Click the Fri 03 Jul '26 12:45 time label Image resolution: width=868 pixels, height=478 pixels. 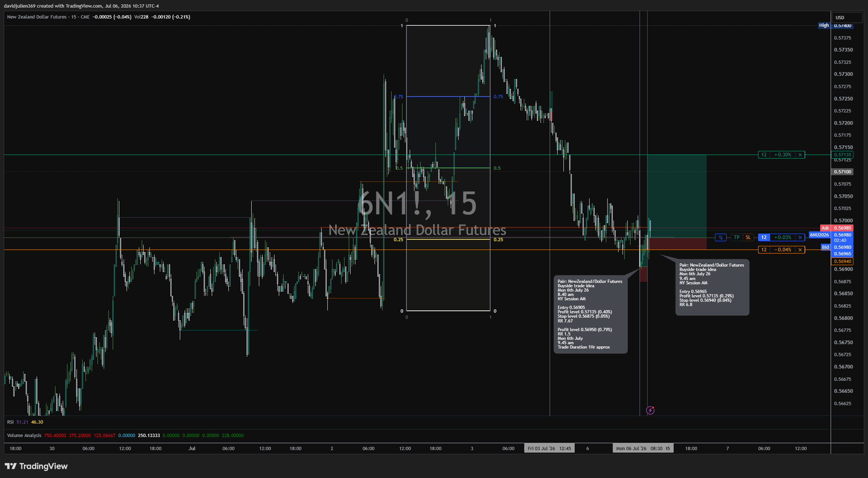549,449
